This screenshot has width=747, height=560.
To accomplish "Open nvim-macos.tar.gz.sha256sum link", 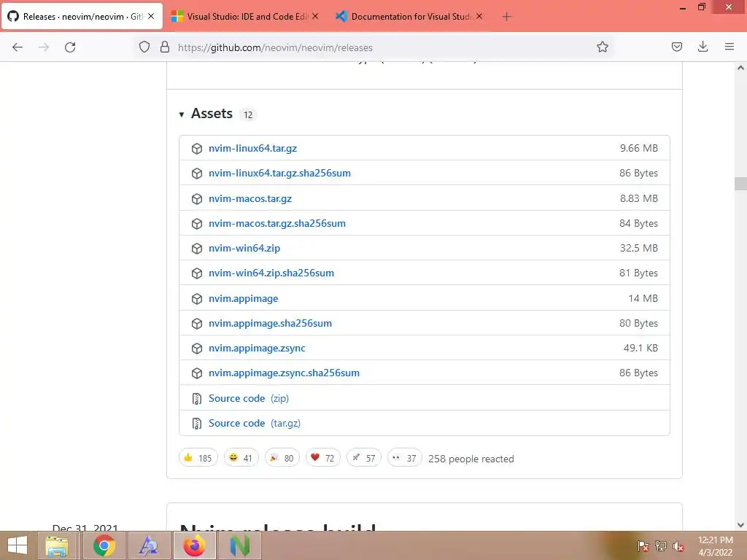I will click(x=277, y=223).
